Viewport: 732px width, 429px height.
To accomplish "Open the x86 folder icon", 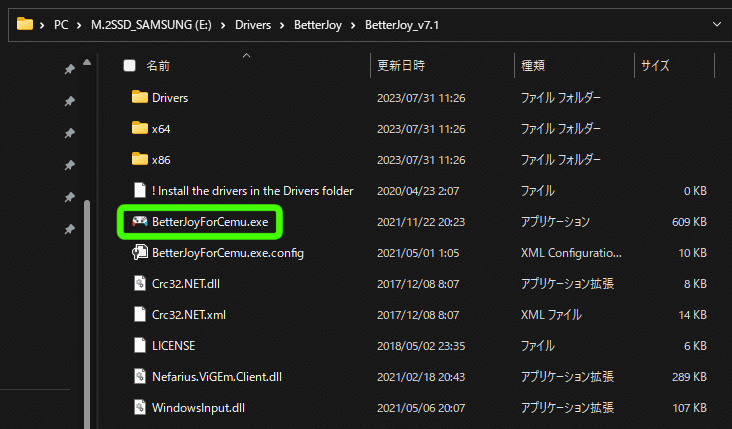I will point(140,159).
